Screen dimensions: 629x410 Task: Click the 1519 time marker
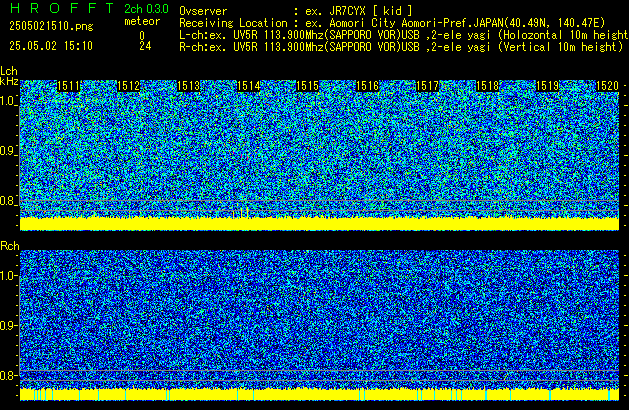coord(548,86)
